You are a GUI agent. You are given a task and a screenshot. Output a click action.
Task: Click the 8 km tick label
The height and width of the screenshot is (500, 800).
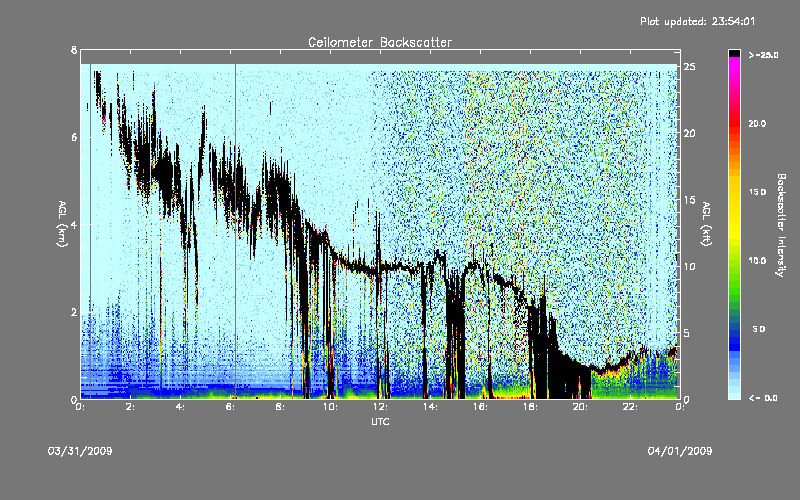tap(74, 50)
